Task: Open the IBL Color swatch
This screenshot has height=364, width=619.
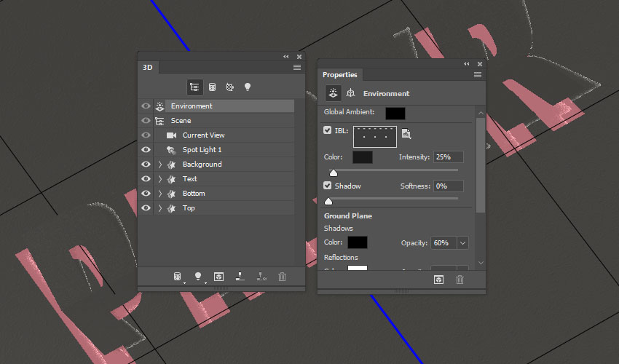Action: click(x=363, y=157)
